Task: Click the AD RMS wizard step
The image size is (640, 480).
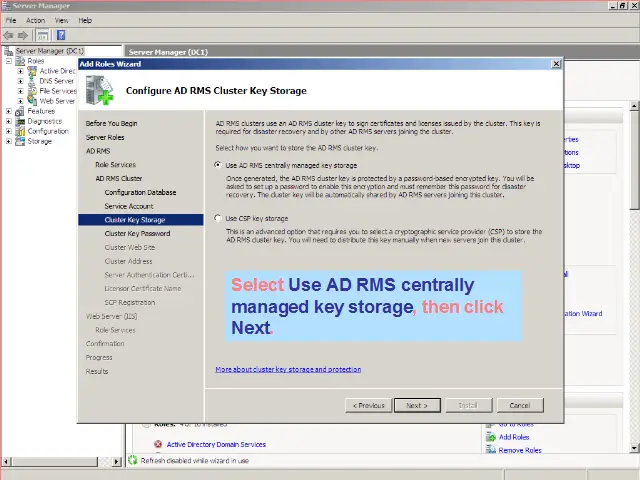Action: pos(98,151)
